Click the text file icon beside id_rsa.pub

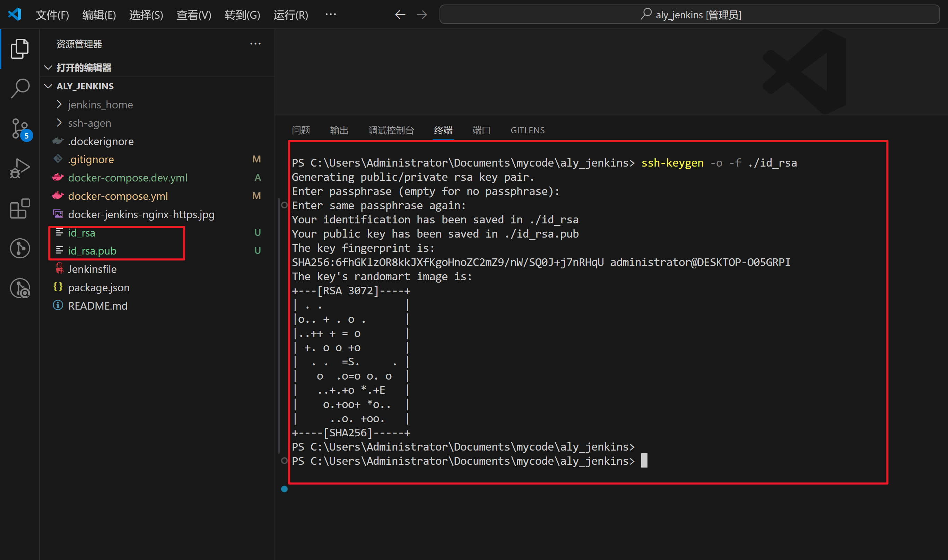tap(59, 250)
